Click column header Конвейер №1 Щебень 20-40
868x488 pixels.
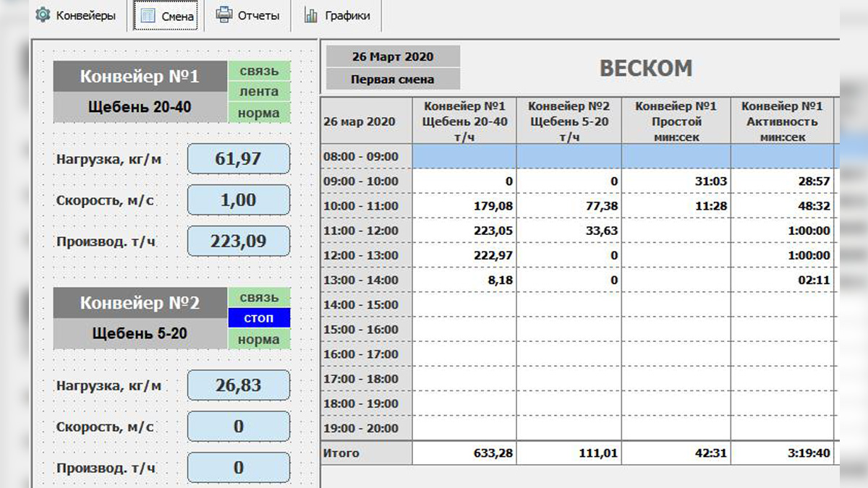pyautogui.click(x=464, y=121)
